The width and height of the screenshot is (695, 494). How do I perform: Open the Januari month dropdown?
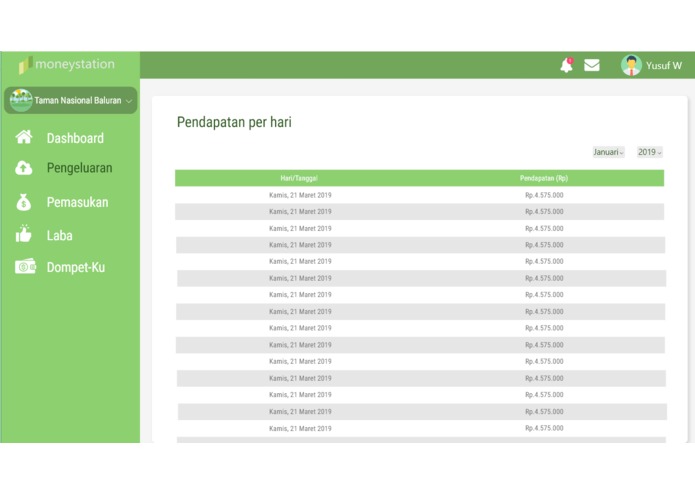click(608, 152)
